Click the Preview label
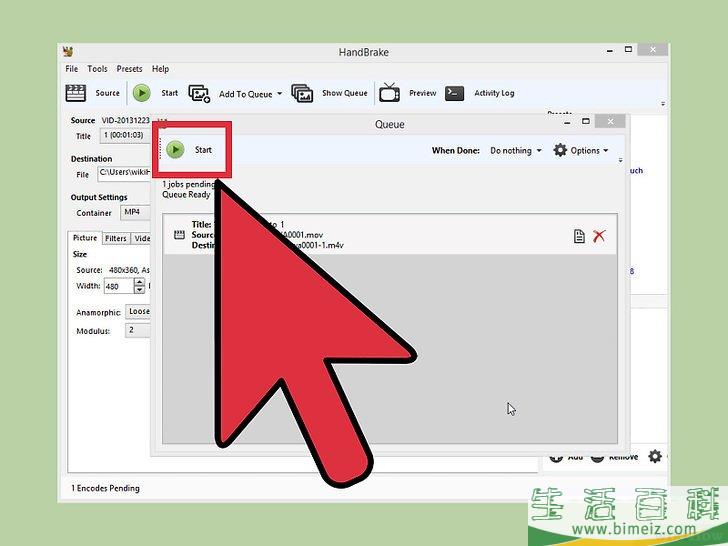The width and height of the screenshot is (728, 546). tap(422, 93)
